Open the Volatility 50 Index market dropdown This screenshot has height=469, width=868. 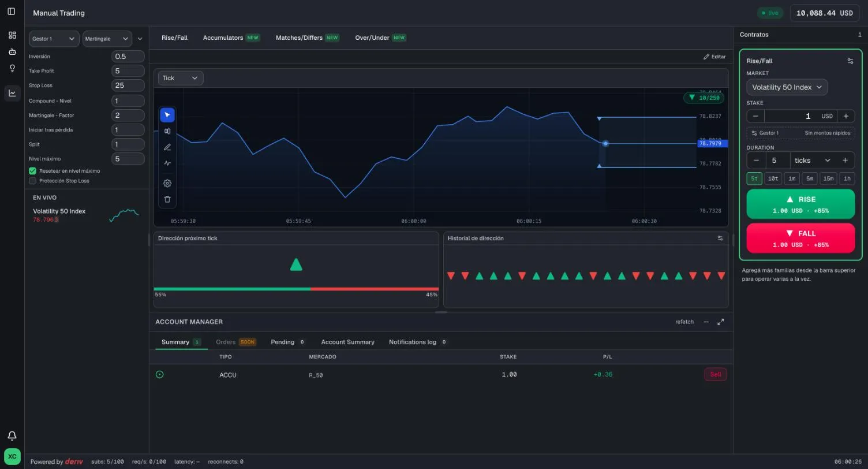(x=787, y=87)
